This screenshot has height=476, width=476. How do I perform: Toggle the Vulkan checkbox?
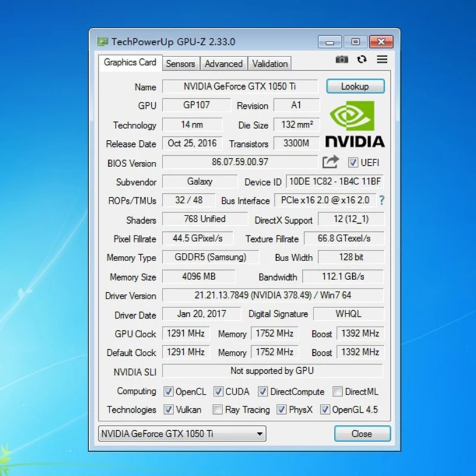(168, 409)
